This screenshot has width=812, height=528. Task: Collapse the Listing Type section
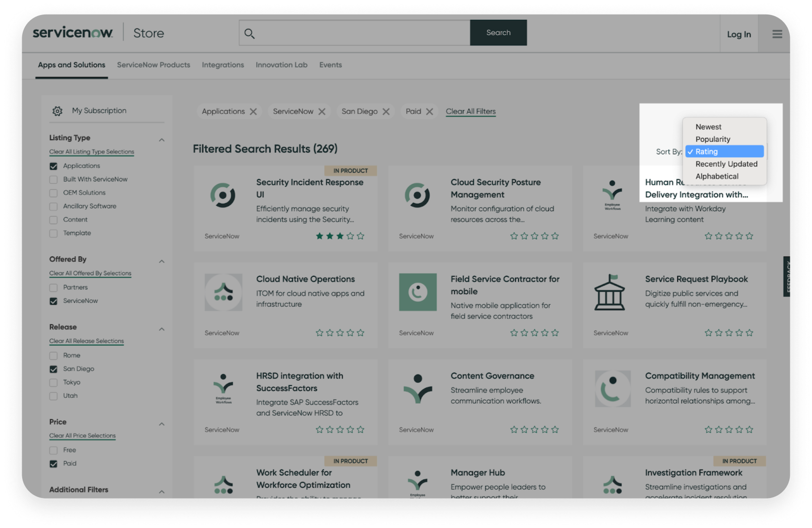tap(162, 139)
